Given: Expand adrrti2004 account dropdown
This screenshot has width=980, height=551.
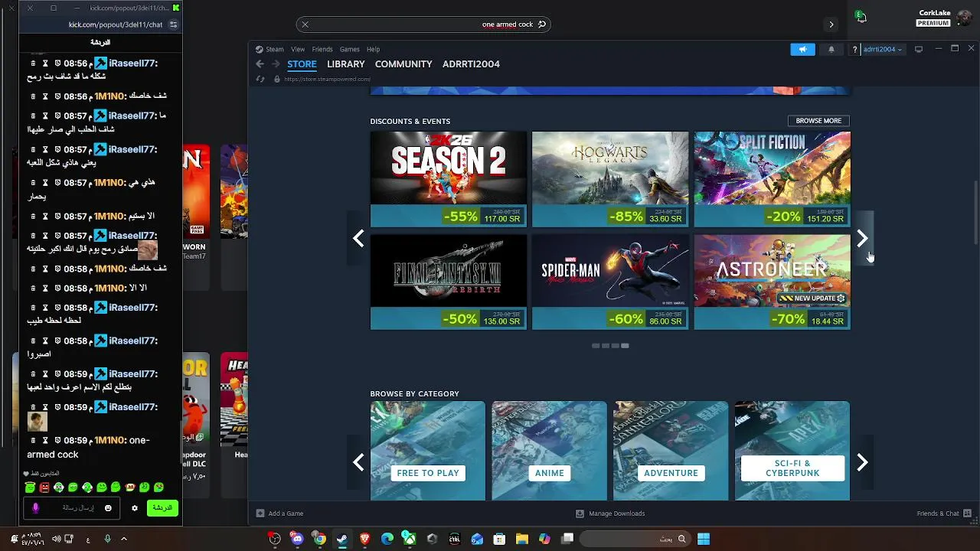Looking at the screenshot, I should click(883, 49).
